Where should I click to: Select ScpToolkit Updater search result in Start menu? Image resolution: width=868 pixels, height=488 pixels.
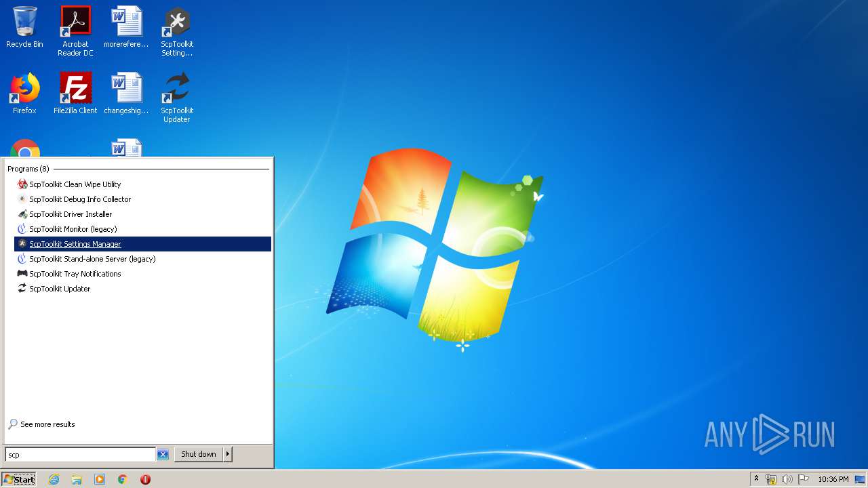click(x=142, y=289)
